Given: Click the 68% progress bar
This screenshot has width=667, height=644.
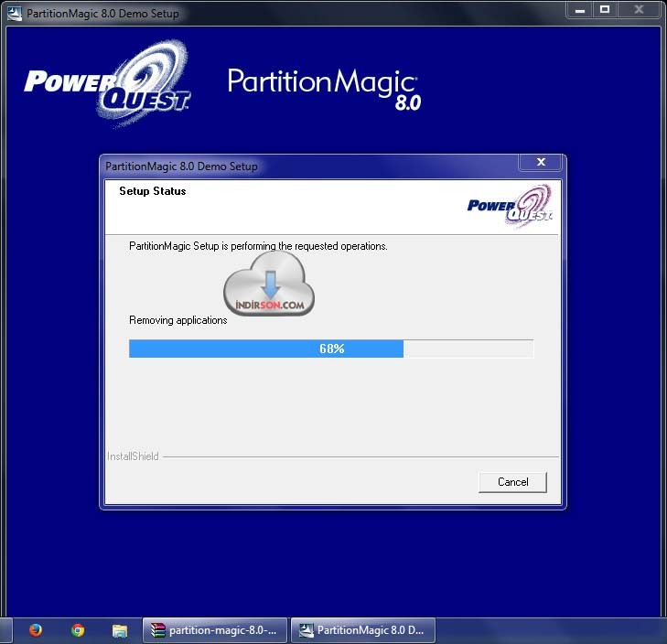Looking at the screenshot, I should 331,349.
